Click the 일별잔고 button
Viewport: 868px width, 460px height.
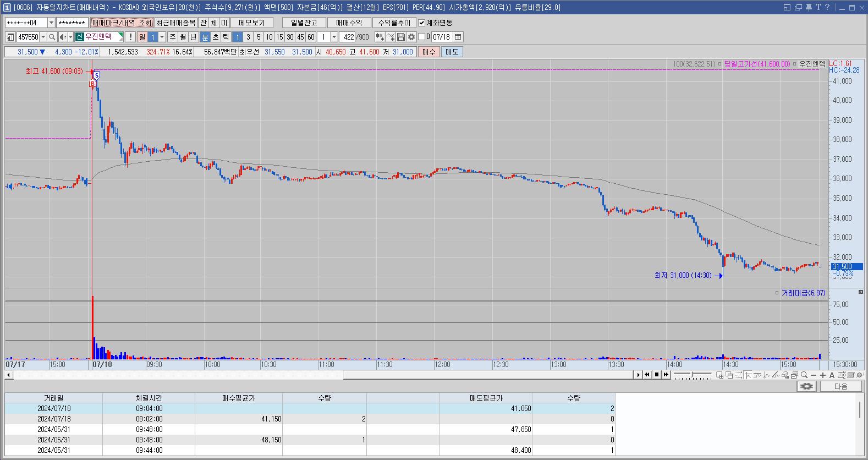[304, 23]
